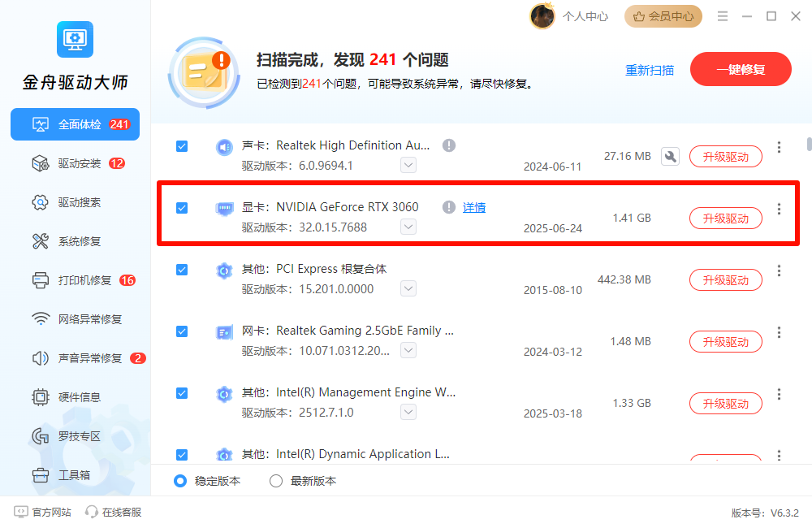This screenshot has height=528, width=812.
Task: Expand driver version dropdown for 15.201.0.0000
Action: point(408,288)
